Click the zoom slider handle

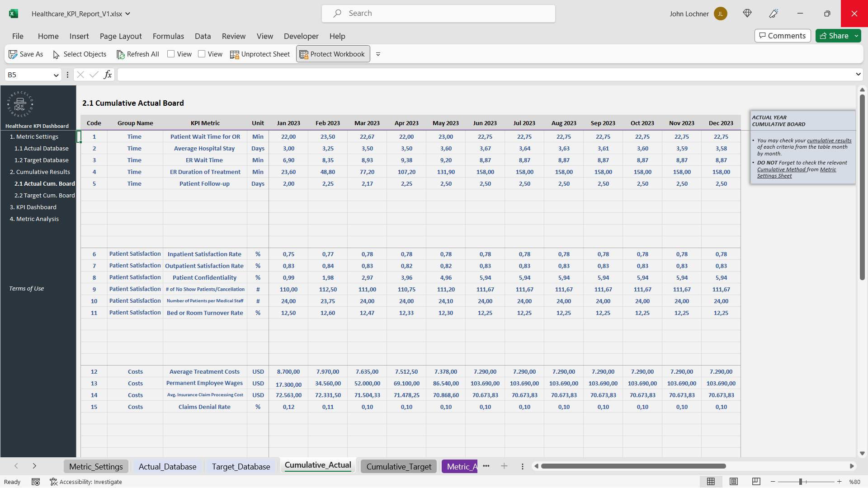tap(800, 482)
